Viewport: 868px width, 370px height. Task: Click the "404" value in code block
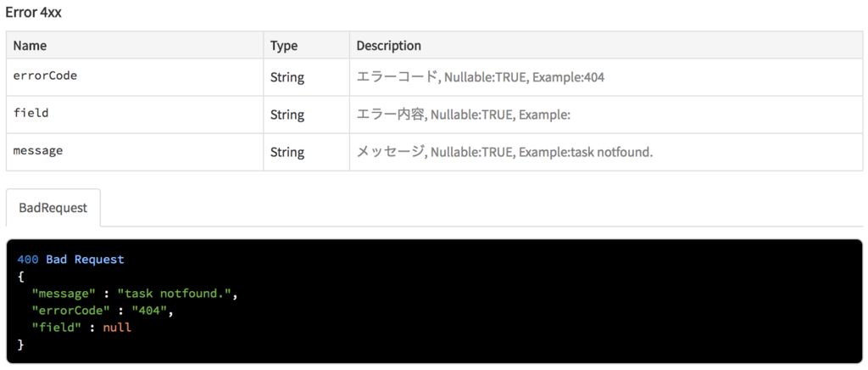coord(149,311)
